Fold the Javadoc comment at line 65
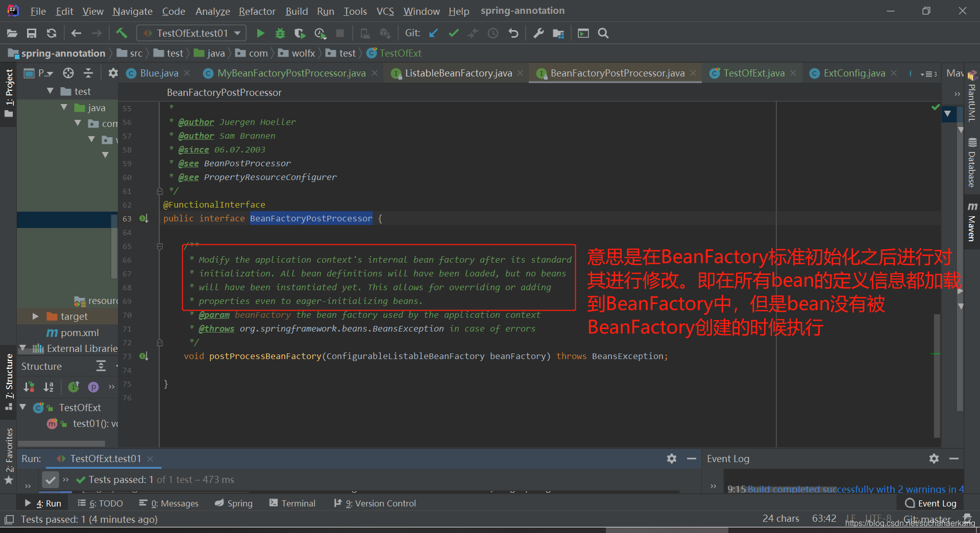 160,246
